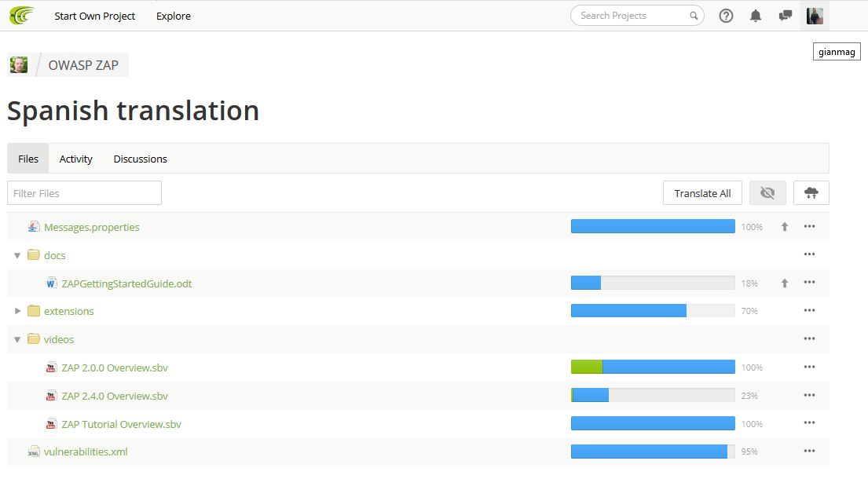
Task: Open more options for extensions folder
Action: point(809,310)
